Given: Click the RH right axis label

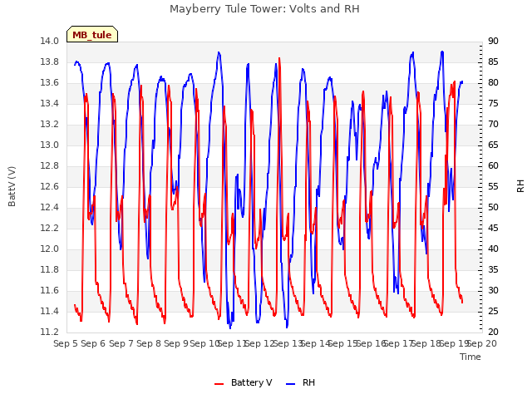Looking at the screenshot, I should [x=520, y=186].
